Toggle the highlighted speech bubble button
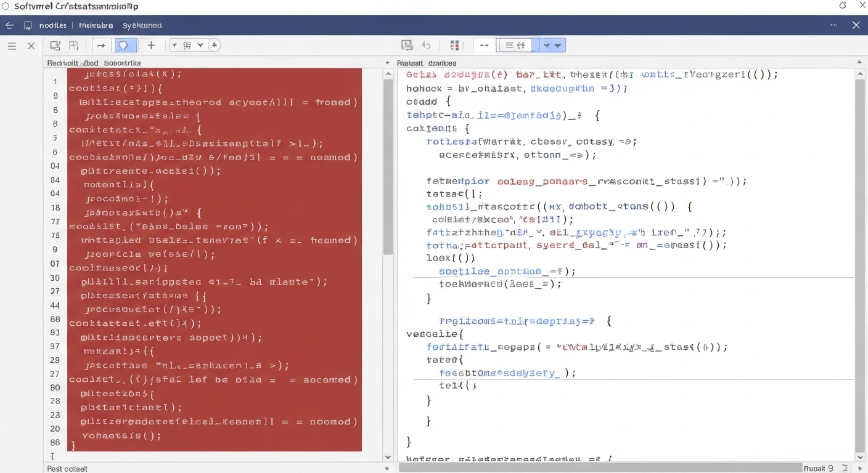 pos(123,46)
